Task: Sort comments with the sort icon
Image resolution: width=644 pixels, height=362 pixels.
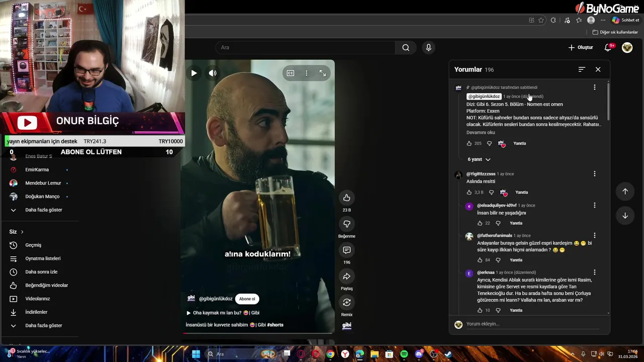Action: 582,69
